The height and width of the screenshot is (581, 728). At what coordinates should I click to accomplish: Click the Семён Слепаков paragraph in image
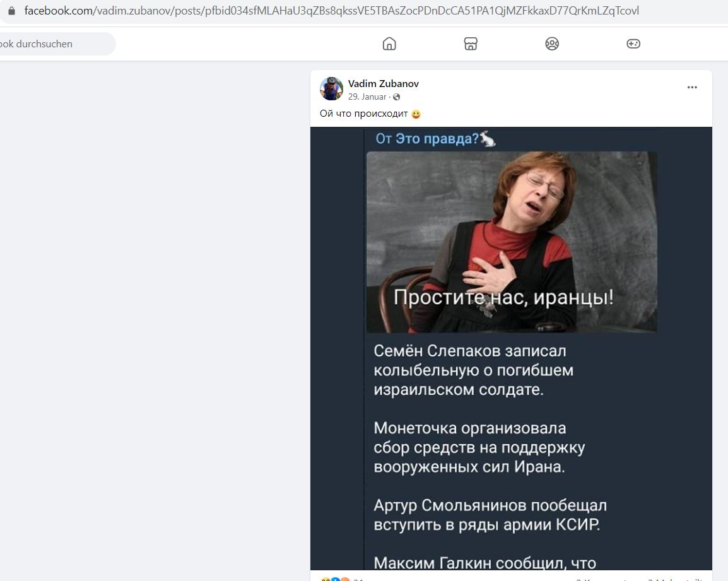(x=474, y=370)
